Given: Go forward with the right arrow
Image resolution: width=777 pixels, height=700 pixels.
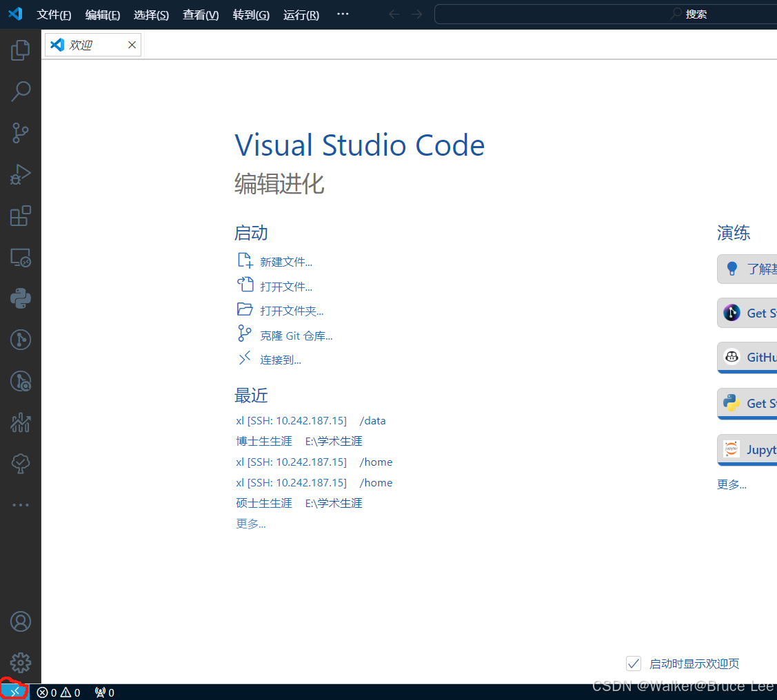Looking at the screenshot, I should pos(416,14).
